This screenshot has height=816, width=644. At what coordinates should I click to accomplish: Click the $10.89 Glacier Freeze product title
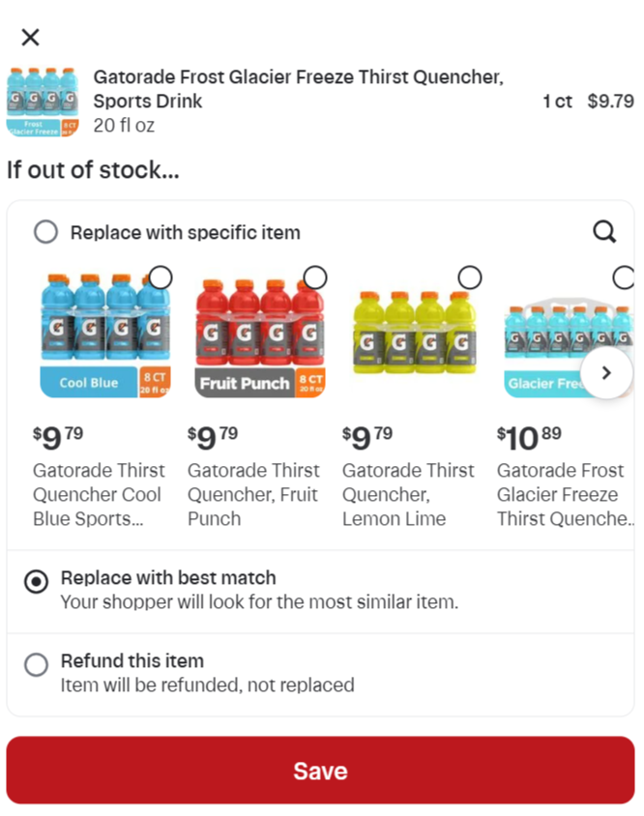click(x=563, y=494)
